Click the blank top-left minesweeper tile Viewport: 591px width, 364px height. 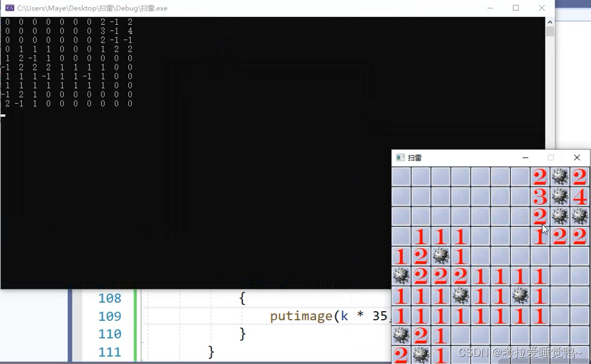401,177
